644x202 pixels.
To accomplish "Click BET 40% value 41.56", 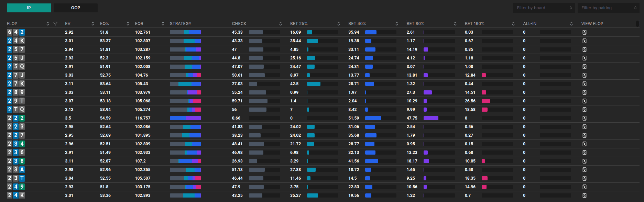I will (353, 161).
